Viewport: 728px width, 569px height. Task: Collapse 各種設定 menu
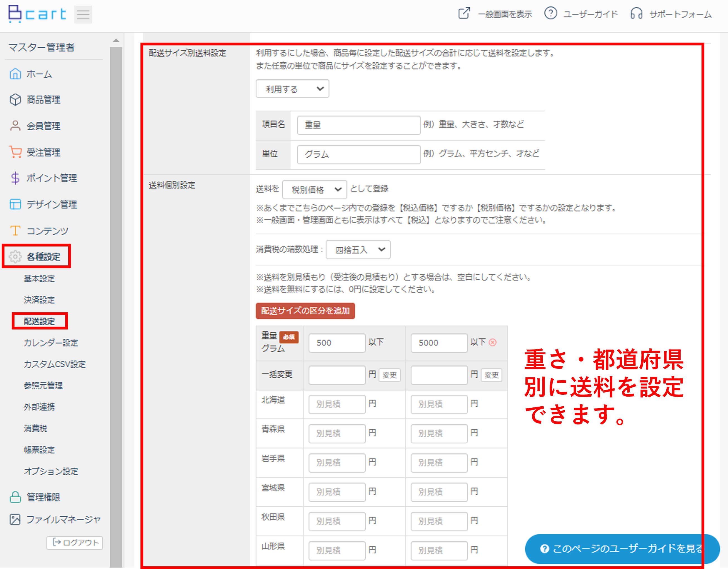[43, 257]
